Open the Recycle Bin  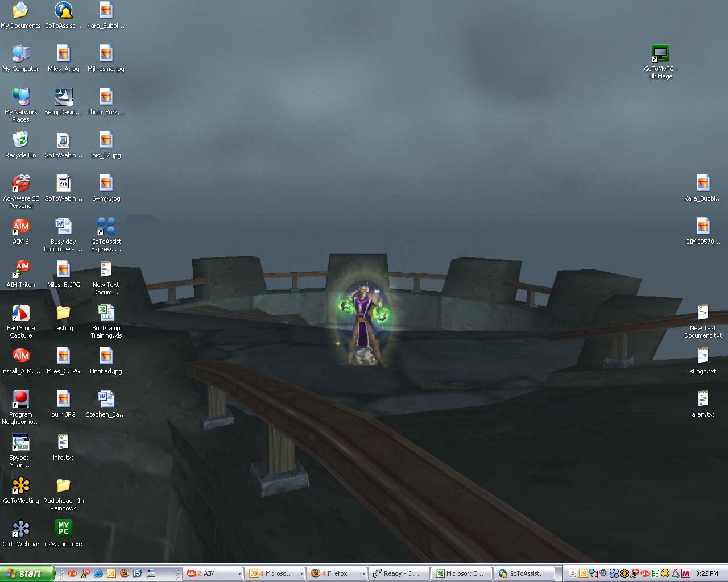point(20,145)
